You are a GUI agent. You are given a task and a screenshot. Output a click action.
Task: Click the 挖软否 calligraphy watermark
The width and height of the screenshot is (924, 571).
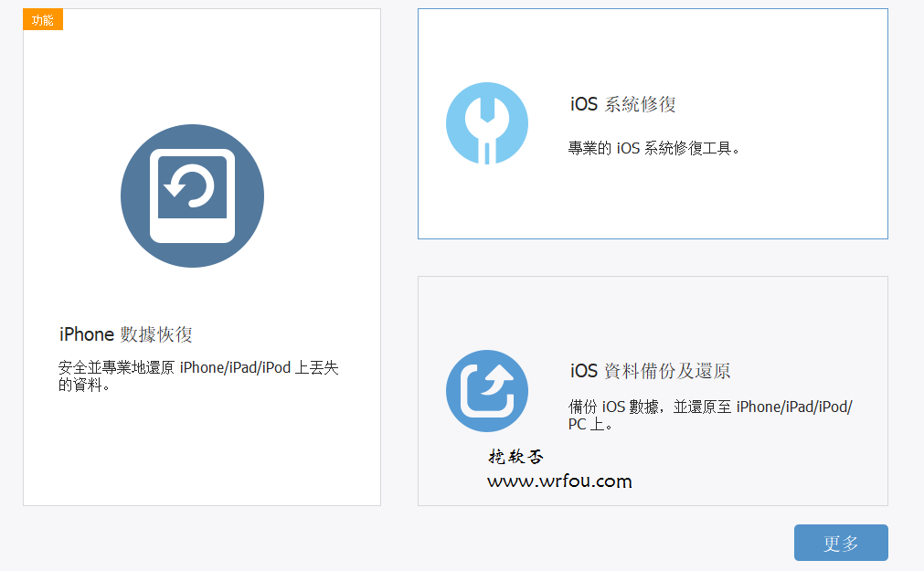click(515, 457)
